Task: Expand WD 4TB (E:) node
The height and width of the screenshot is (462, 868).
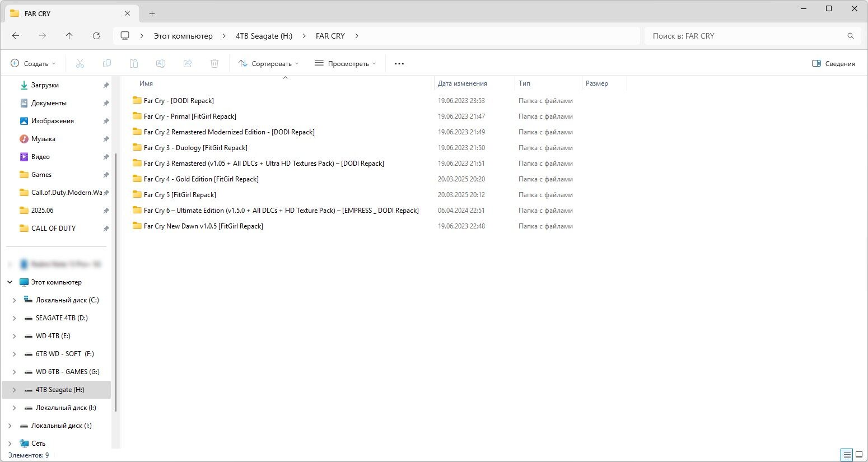Action: [x=14, y=336]
